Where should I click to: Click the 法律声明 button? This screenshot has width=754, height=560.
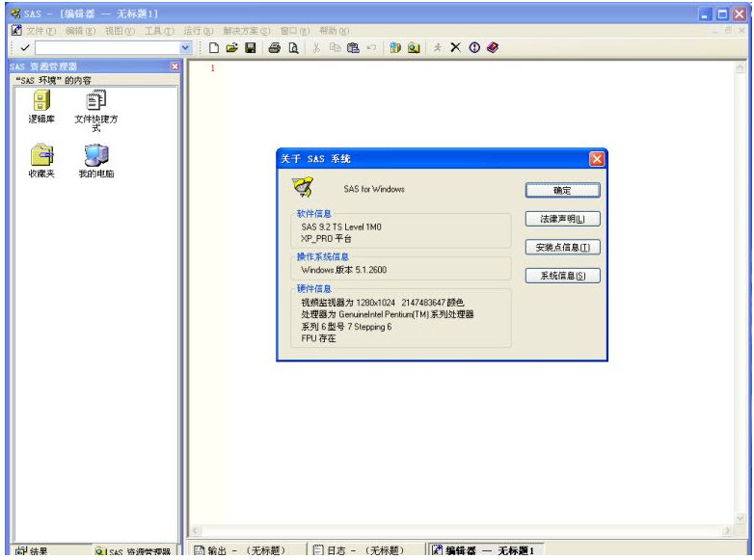[x=563, y=219]
